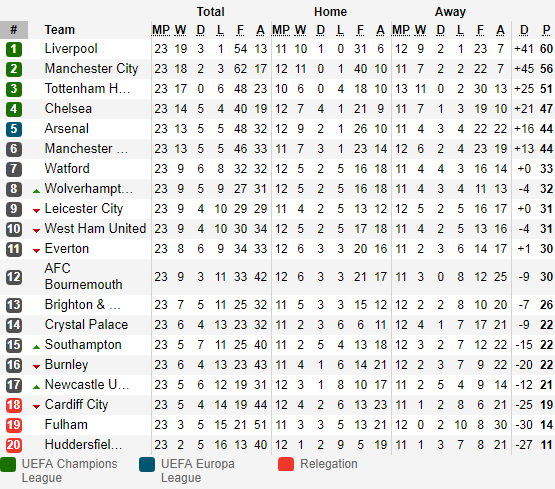
Task: Click Huddersfield's red rank 20 badge
Action: point(14,445)
